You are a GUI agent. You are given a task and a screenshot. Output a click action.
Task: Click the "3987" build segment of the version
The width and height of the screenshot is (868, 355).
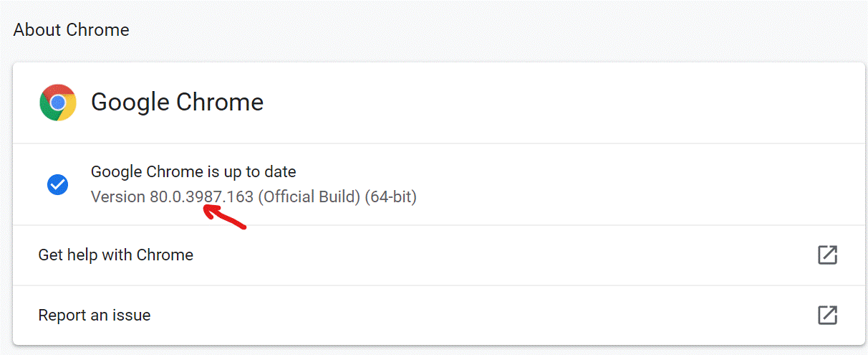203,197
